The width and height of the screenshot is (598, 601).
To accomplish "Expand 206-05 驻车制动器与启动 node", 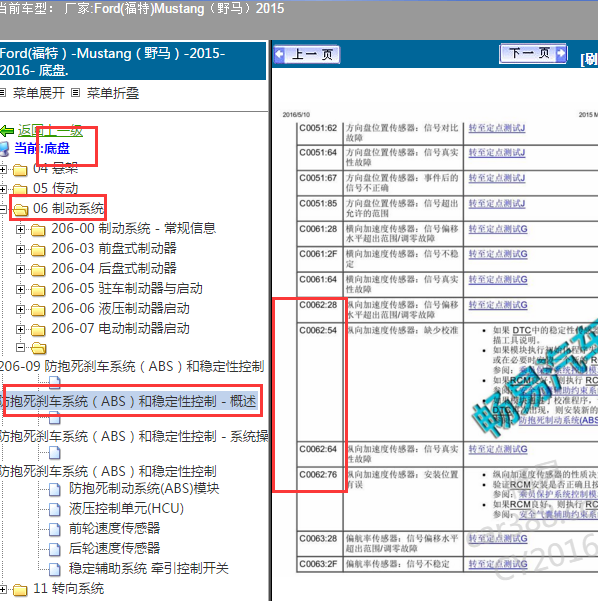I will tap(20, 289).
